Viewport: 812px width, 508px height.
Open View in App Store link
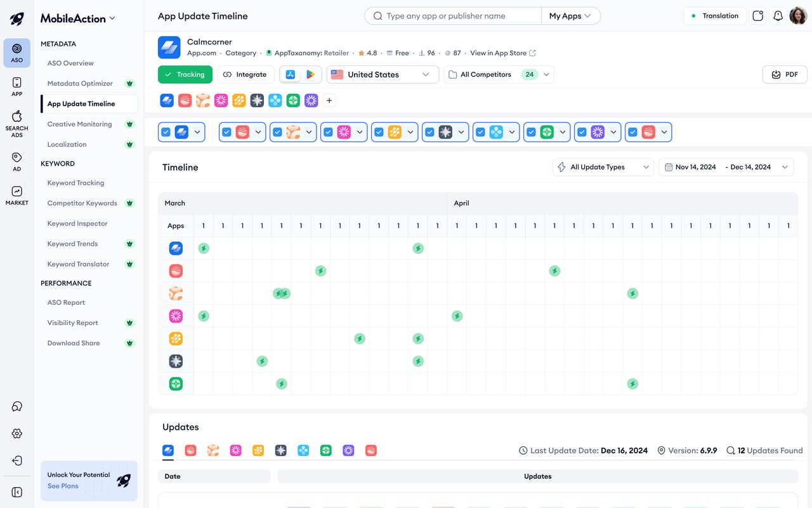pyautogui.click(x=503, y=53)
